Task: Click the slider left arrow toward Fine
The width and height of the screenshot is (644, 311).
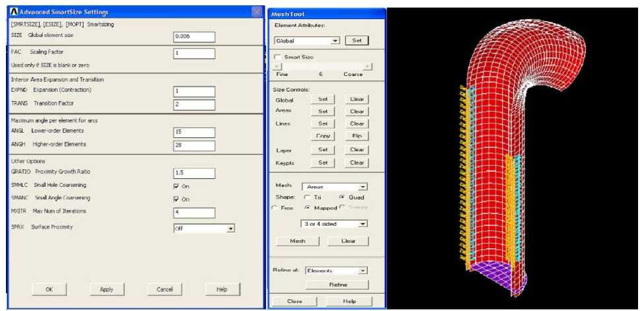Action: click(277, 67)
